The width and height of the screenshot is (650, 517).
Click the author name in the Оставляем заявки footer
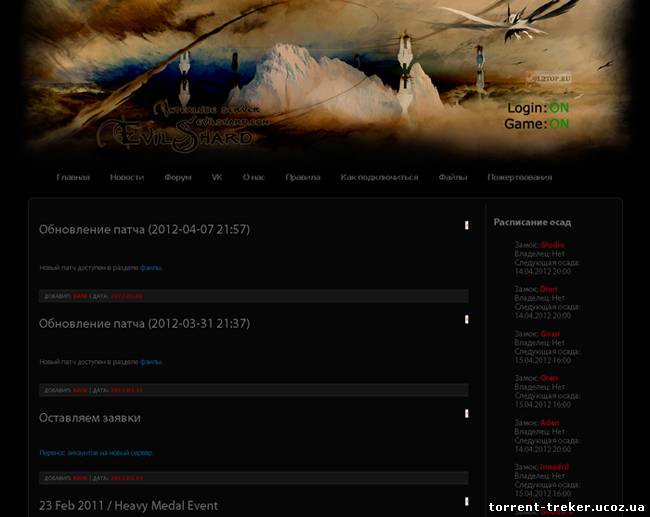(80, 478)
